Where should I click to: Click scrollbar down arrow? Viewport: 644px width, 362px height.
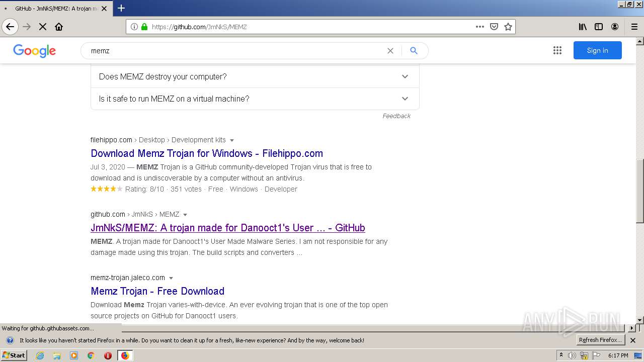coord(640,320)
